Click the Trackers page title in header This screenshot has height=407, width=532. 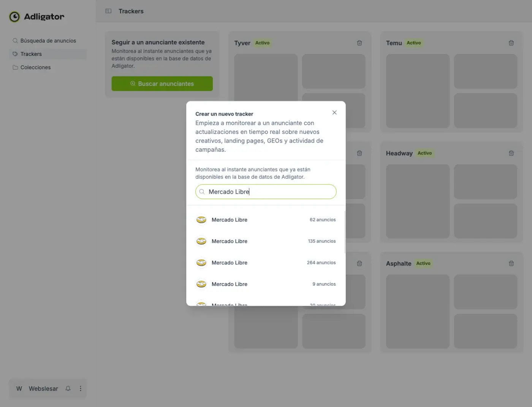(x=131, y=11)
